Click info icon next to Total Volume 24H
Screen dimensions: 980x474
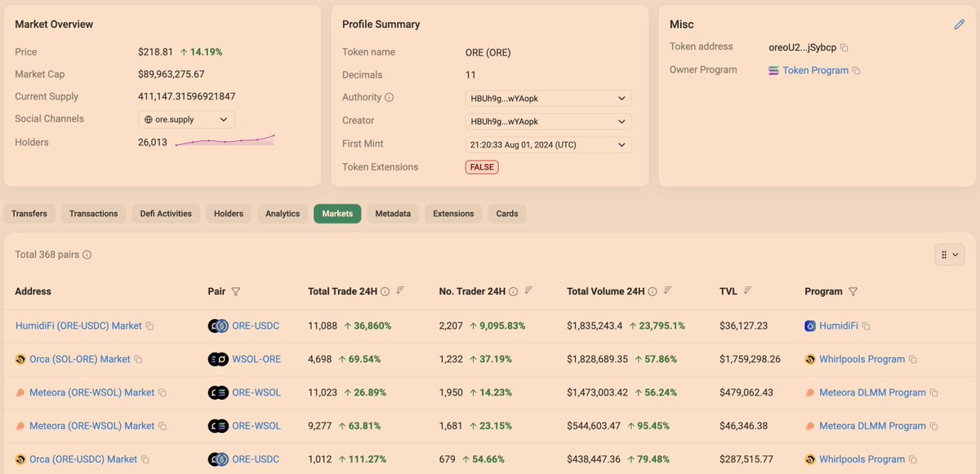[652, 291]
